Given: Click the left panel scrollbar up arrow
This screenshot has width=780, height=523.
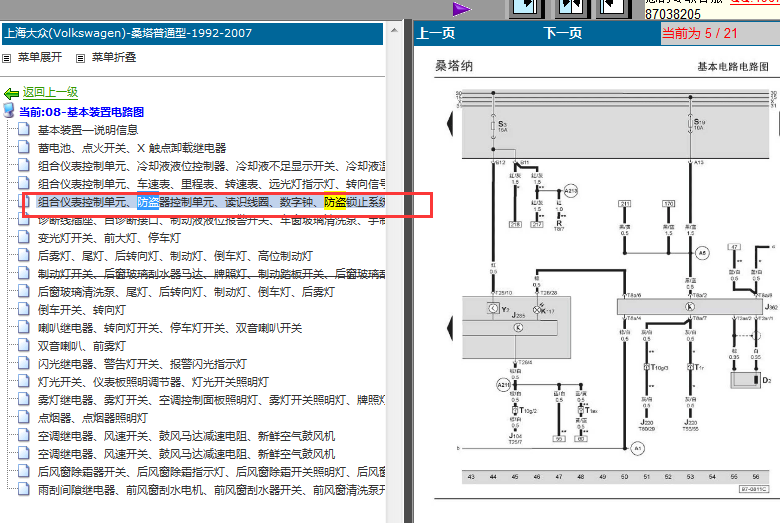Looking at the screenshot, I should [394, 30].
